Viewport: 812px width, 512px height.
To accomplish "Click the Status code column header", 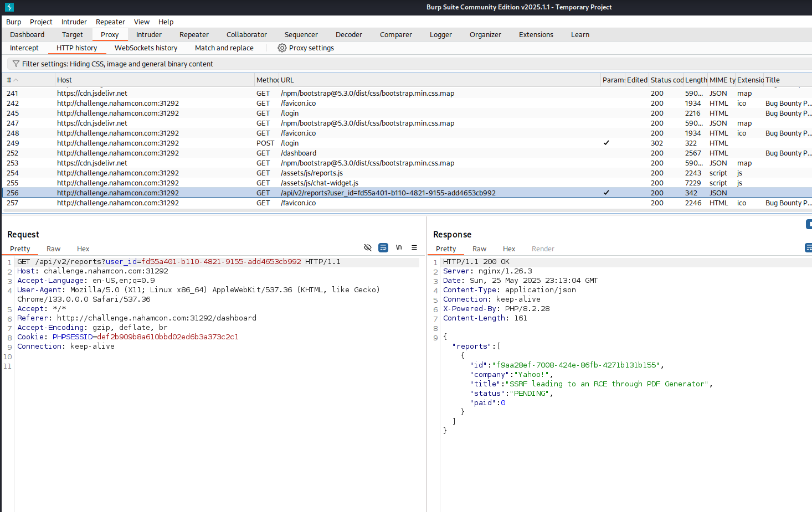I will 666,80.
